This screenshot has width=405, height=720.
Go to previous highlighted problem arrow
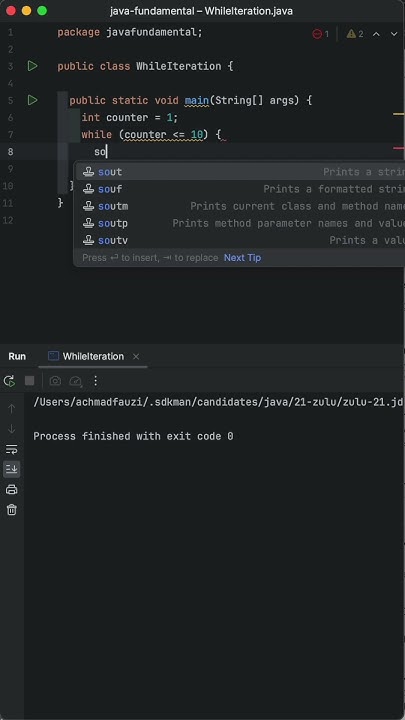[x=376, y=34]
